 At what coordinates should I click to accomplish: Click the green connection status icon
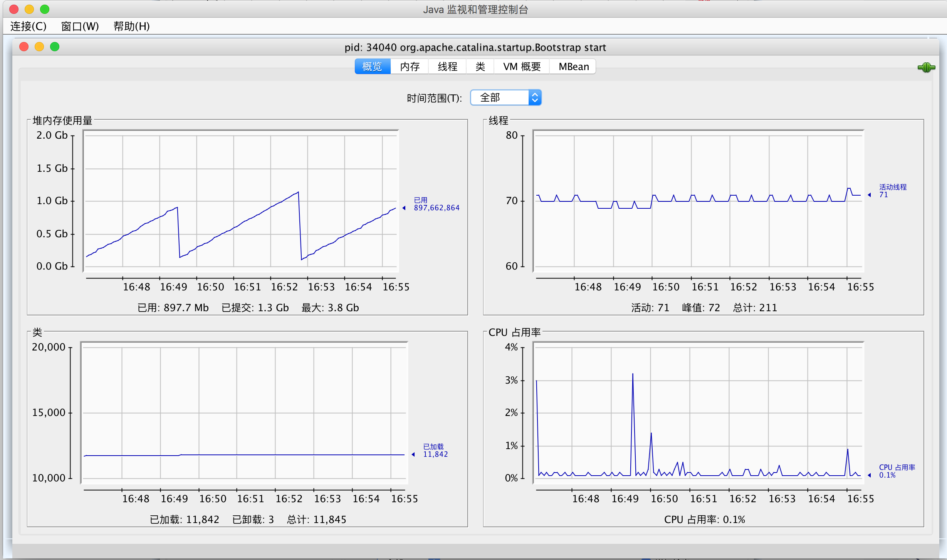click(926, 68)
